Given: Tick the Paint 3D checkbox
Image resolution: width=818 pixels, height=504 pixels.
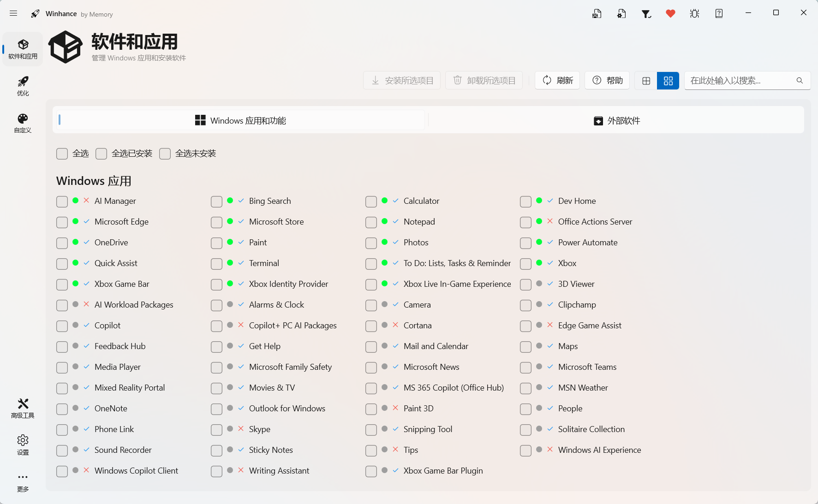Looking at the screenshot, I should click(x=371, y=409).
